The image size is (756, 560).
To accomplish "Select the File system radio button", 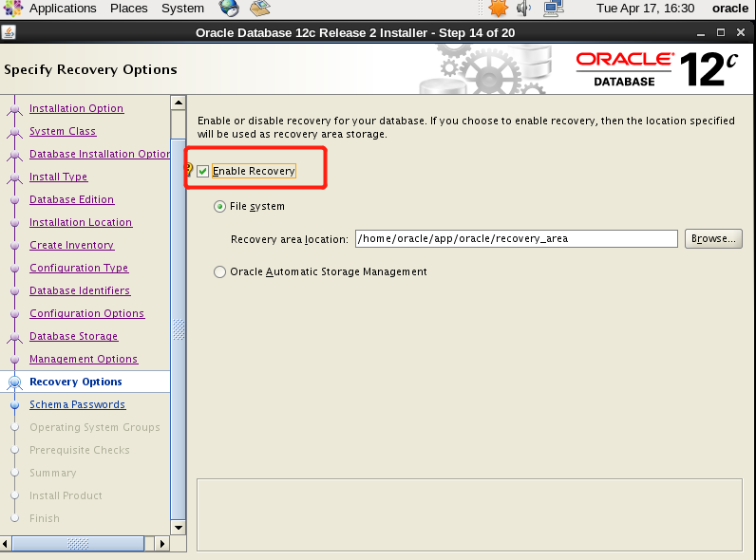I will coord(219,207).
